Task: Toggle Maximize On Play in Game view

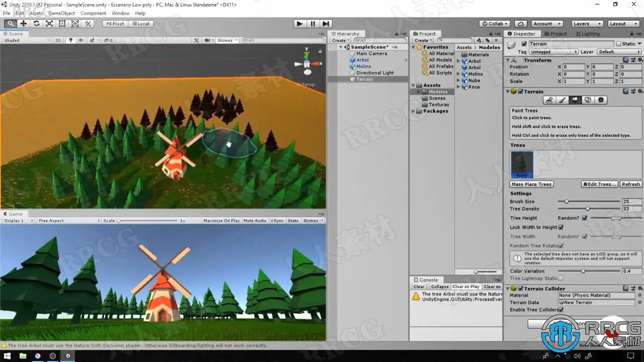Action: pos(222,221)
